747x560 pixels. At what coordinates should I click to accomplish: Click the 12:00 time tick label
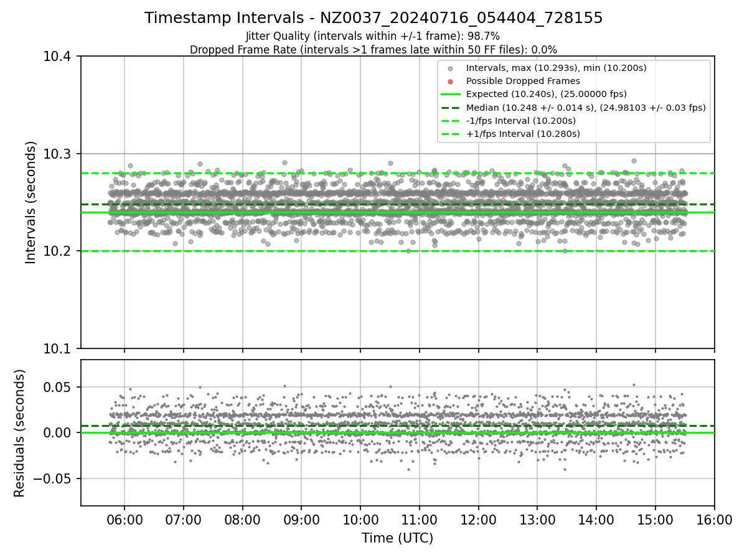click(x=478, y=519)
